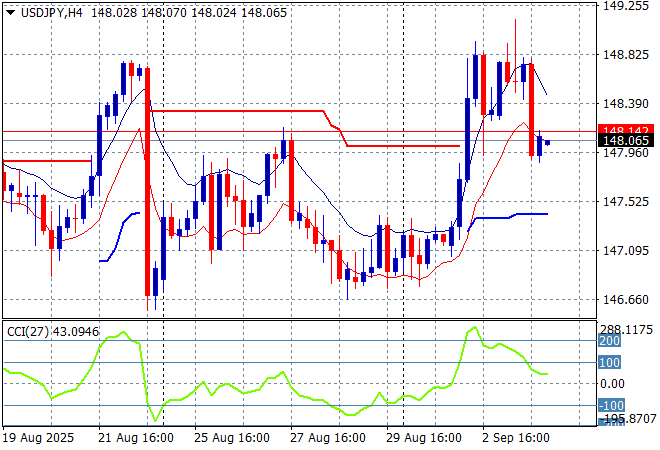Viewport: 660px width, 450px height.
Task: Open the chart menu triangle beside USDJPY
Action: pyautogui.click(x=11, y=13)
